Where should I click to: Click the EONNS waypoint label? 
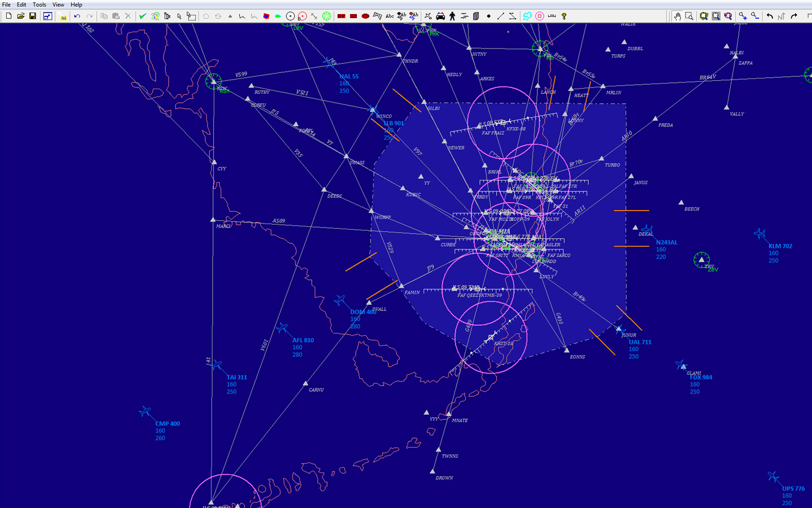pos(577,357)
